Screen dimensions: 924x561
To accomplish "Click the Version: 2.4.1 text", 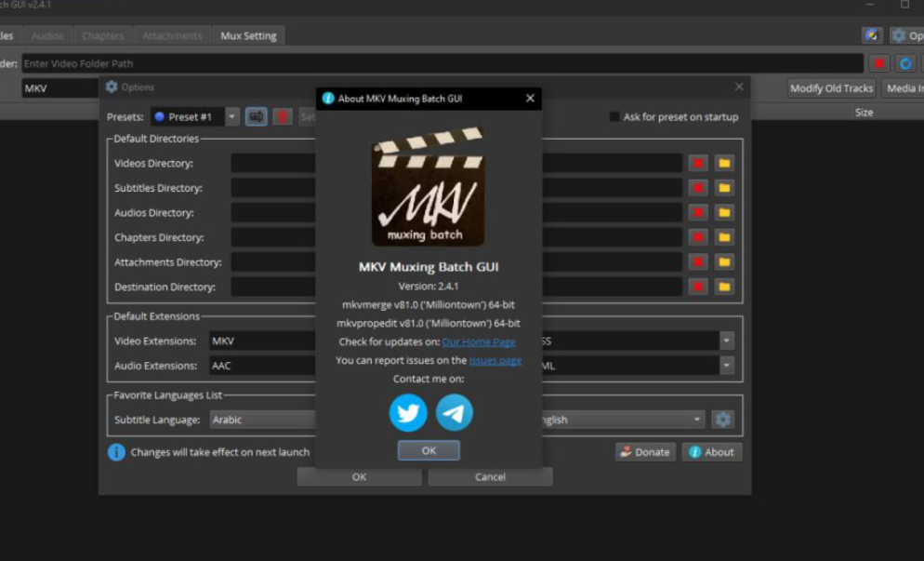I will tap(429, 287).
